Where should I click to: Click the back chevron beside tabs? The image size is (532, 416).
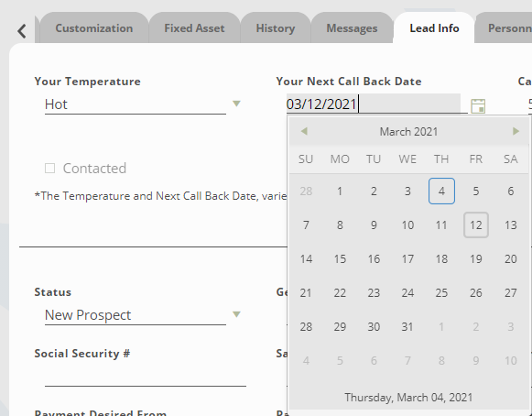pyautogui.click(x=22, y=31)
